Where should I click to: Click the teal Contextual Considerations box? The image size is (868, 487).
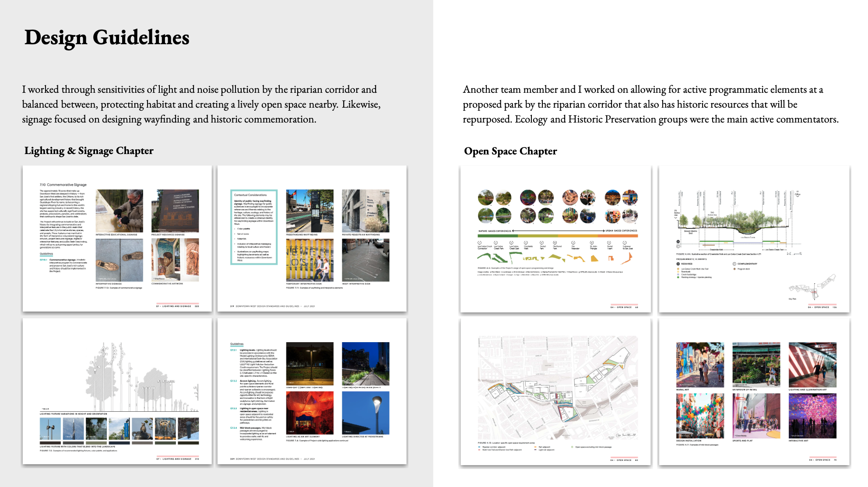[x=254, y=227]
